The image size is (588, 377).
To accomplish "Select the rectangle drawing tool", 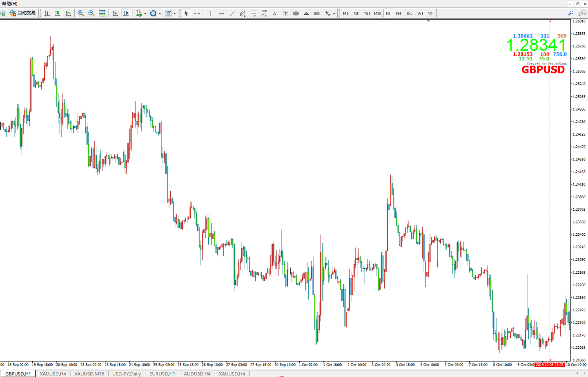I will (x=317, y=13).
